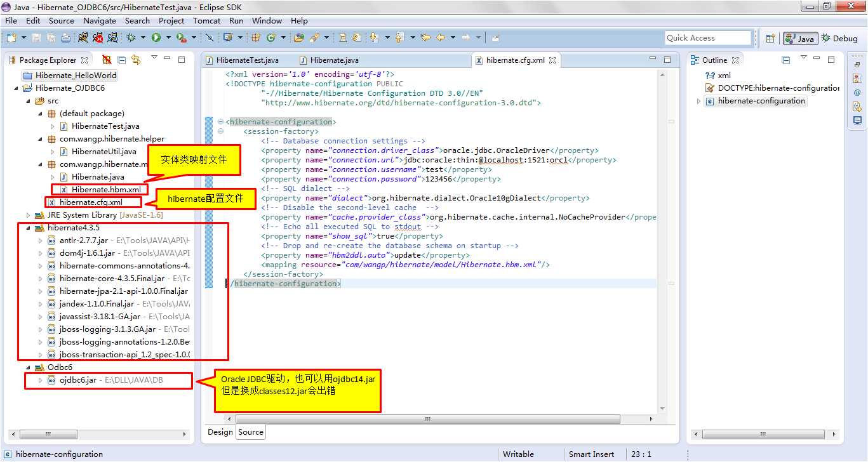Expand JRE System Library node
The image size is (868, 462).
pos(29,215)
